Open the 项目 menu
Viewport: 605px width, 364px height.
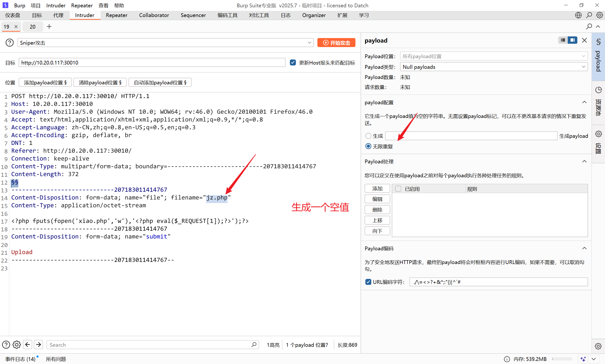[x=35, y=5]
